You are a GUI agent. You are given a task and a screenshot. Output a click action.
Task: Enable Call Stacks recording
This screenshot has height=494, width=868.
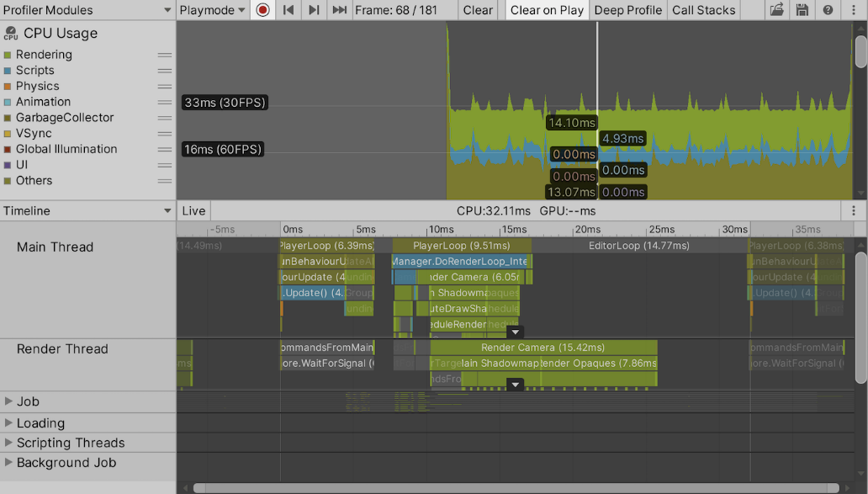(x=704, y=10)
